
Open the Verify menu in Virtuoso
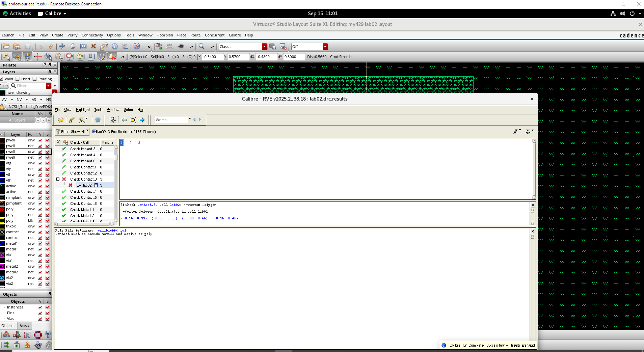72,35
